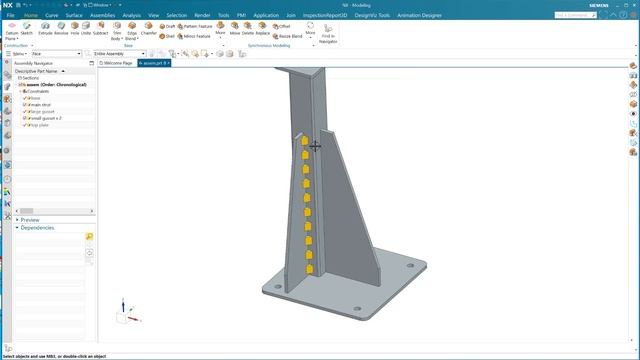The image size is (640, 360).
Task: Switch to the Curve ribbon tab
Action: coord(51,15)
